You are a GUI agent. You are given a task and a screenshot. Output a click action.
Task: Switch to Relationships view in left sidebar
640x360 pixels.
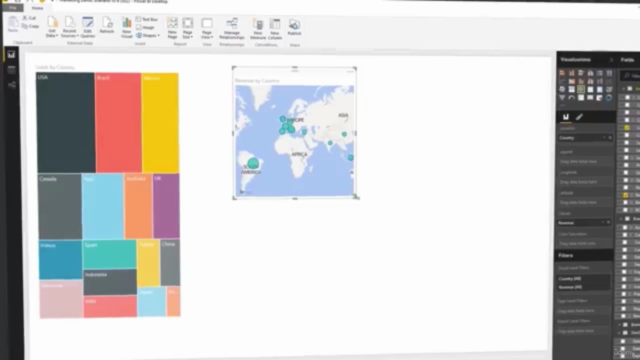tap(11, 85)
